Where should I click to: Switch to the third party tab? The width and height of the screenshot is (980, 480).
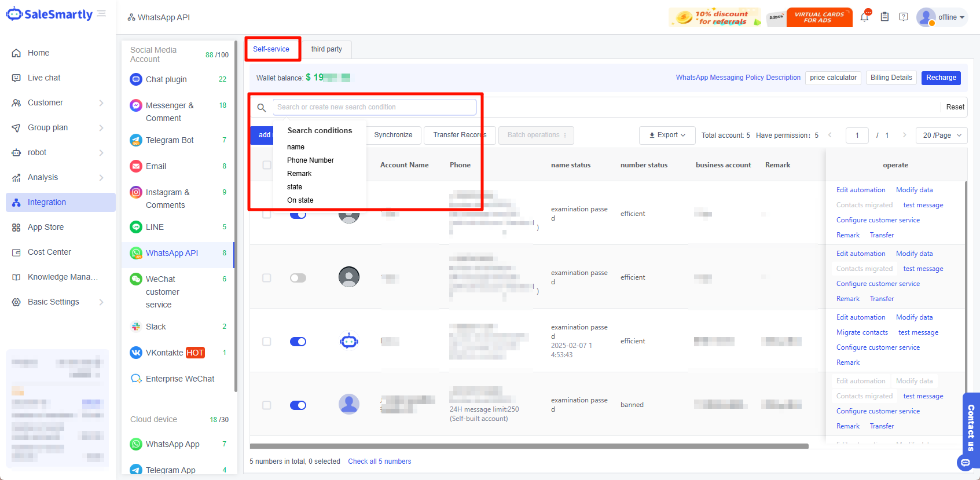326,49
